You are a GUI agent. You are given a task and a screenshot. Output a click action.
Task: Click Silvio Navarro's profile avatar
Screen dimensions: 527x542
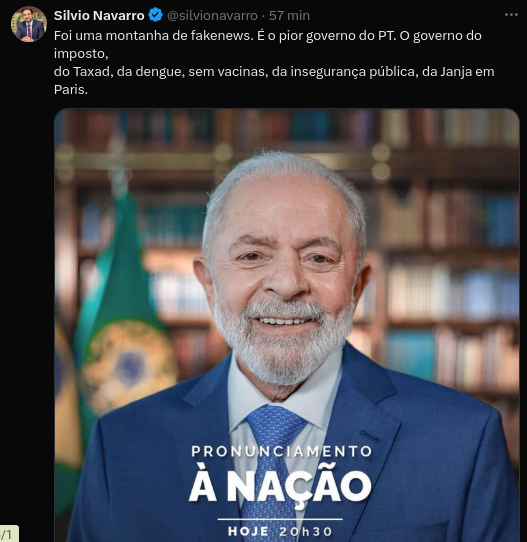click(x=29, y=24)
